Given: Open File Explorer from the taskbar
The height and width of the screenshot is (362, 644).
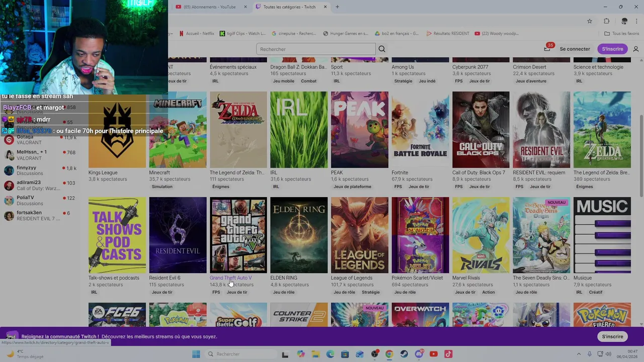Looking at the screenshot, I should click(315, 354).
